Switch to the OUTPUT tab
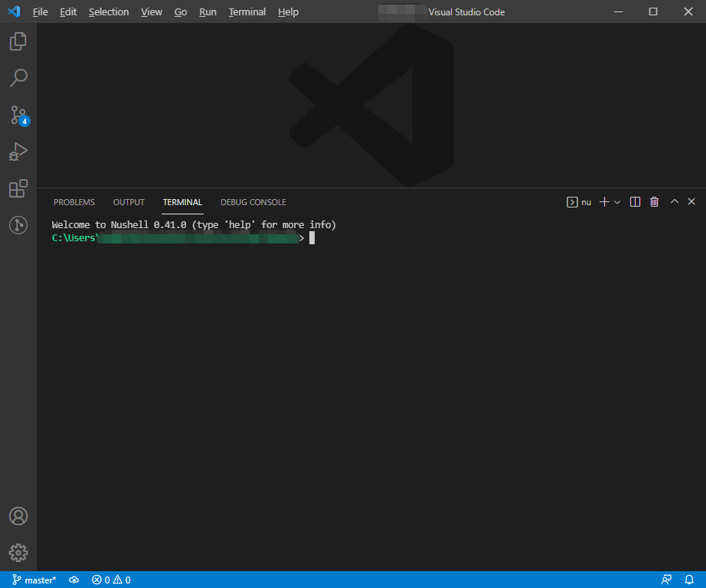This screenshot has width=706, height=588. [128, 201]
